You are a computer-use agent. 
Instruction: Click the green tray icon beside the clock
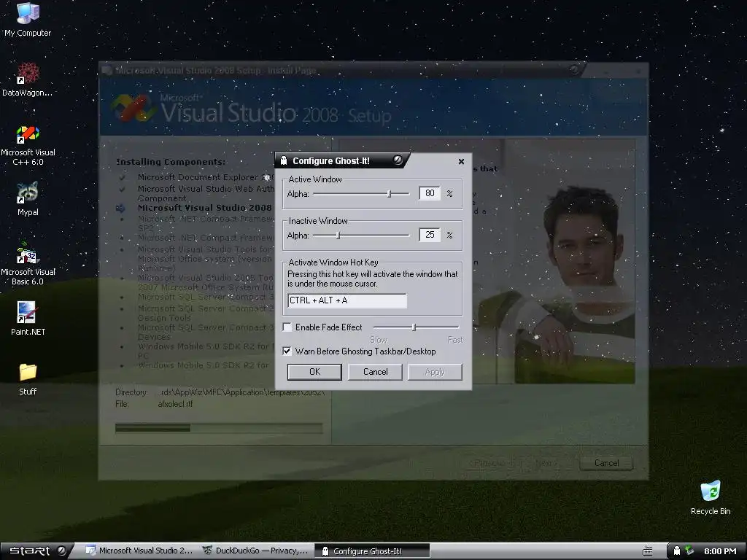tap(689, 551)
